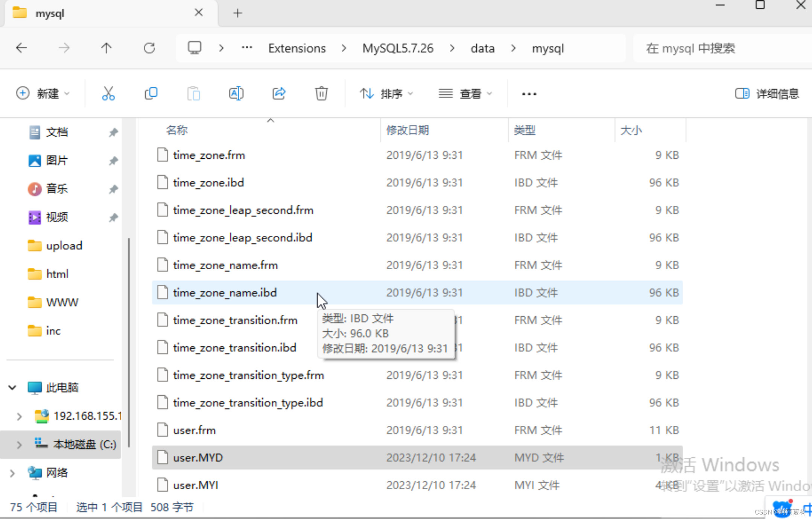Image resolution: width=812 pixels, height=519 pixels.
Task: Expand the 网络 Network node
Action: pos(12,473)
